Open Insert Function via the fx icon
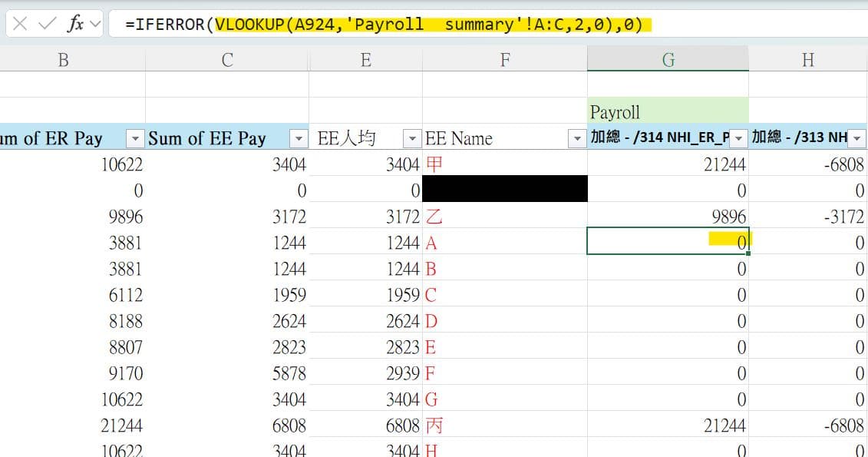 pyautogui.click(x=75, y=24)
